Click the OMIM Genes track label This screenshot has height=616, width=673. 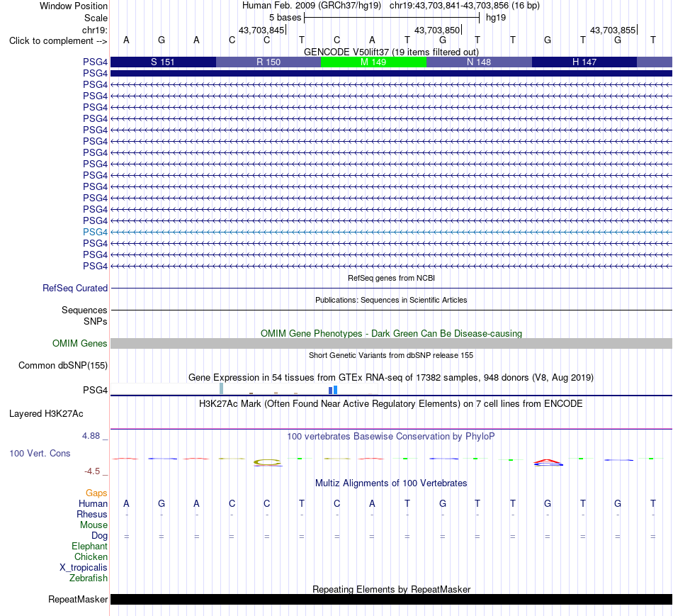pos(80,343)
